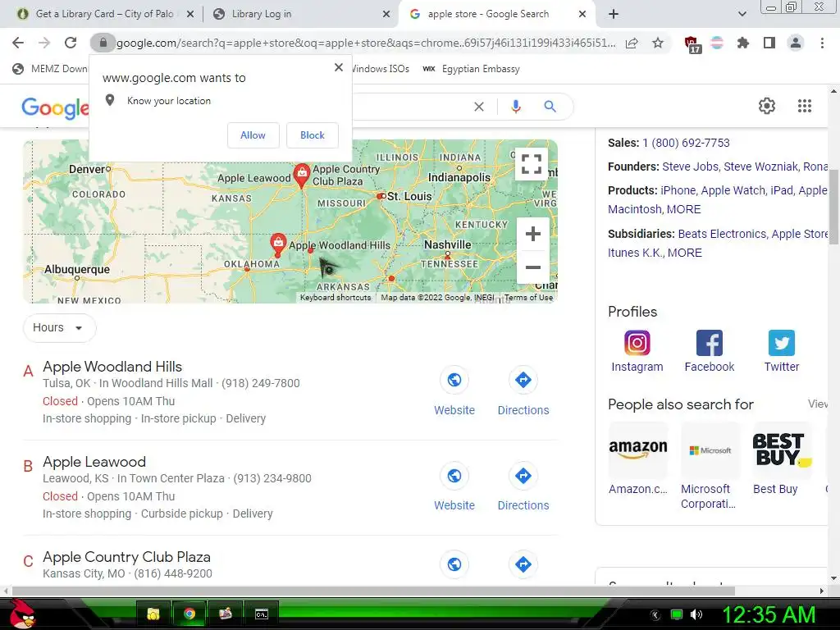Open Apple Woodland Hills website icon
Viewport: 840px width, 630px height.
454,380
